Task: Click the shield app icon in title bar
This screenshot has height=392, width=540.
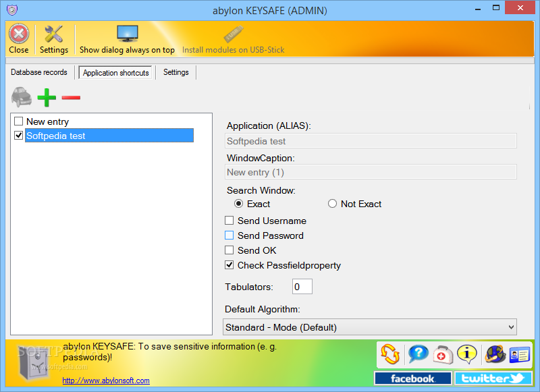Action: [x=12, y=10]
